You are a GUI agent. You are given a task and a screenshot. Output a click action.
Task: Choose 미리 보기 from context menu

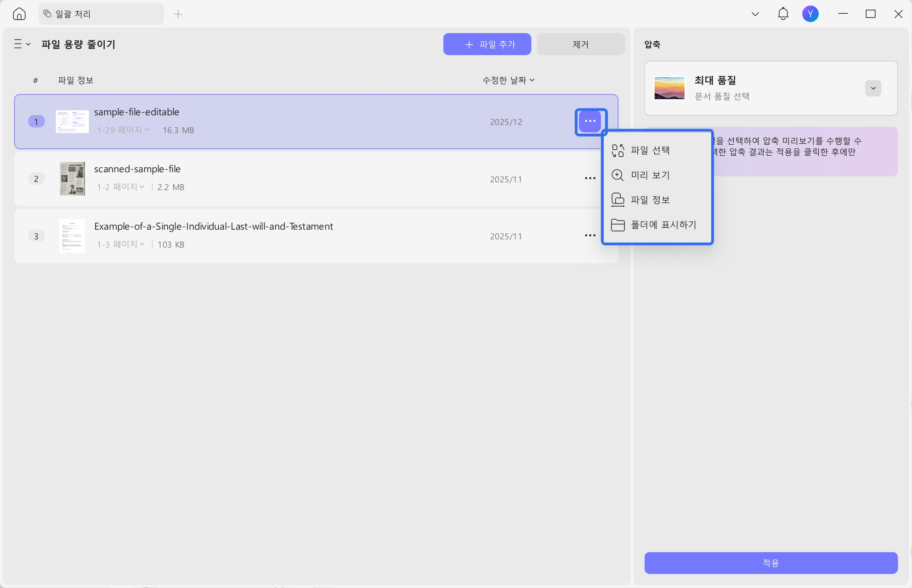[x=657, y=175]
